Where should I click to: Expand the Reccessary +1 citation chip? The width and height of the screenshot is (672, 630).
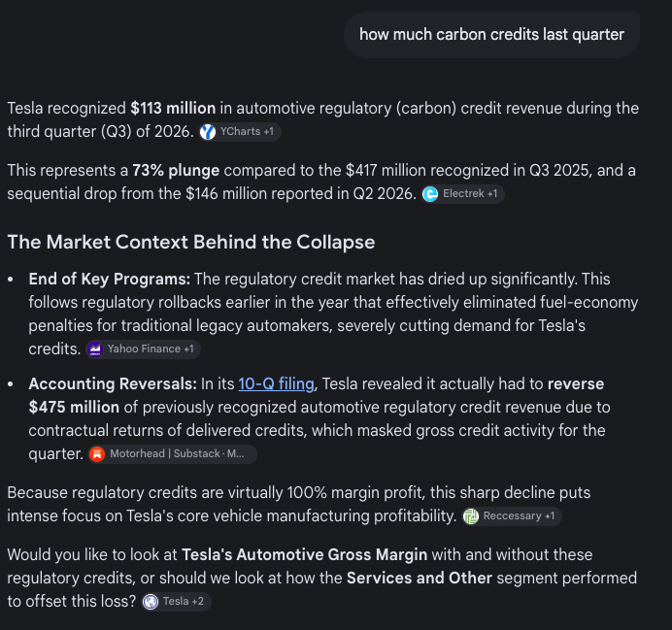512,516
